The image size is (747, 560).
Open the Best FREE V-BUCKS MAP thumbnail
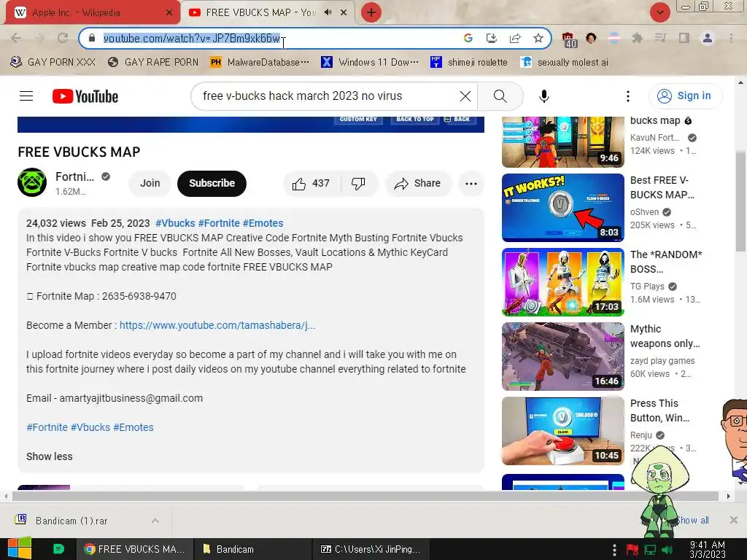point(563,208)
